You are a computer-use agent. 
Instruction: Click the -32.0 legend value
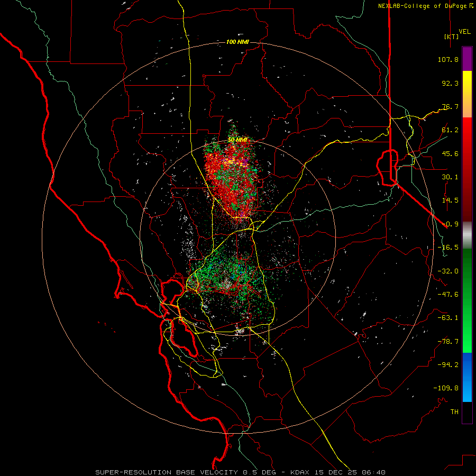448,271
